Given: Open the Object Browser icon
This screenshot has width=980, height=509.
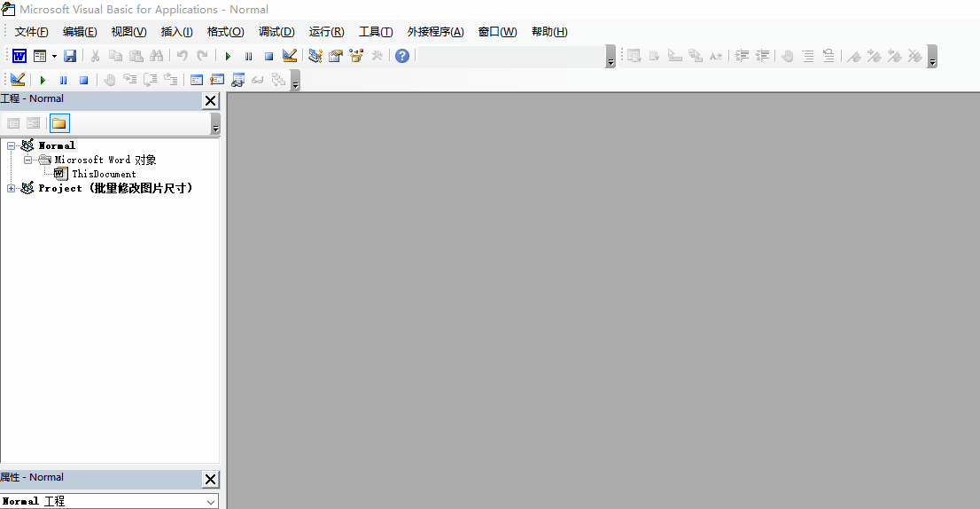Looking at the screenshot, I should click(x=356, y=56).
